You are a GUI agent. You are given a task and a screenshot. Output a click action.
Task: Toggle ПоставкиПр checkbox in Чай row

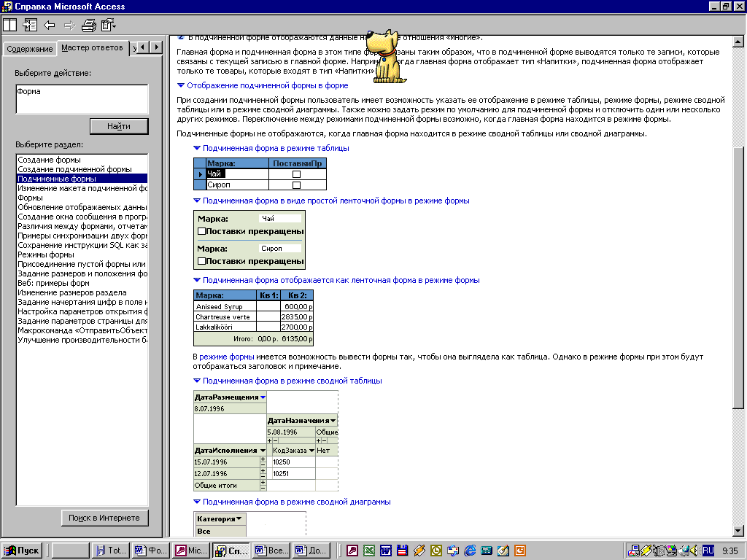click(x=296, y=174)
